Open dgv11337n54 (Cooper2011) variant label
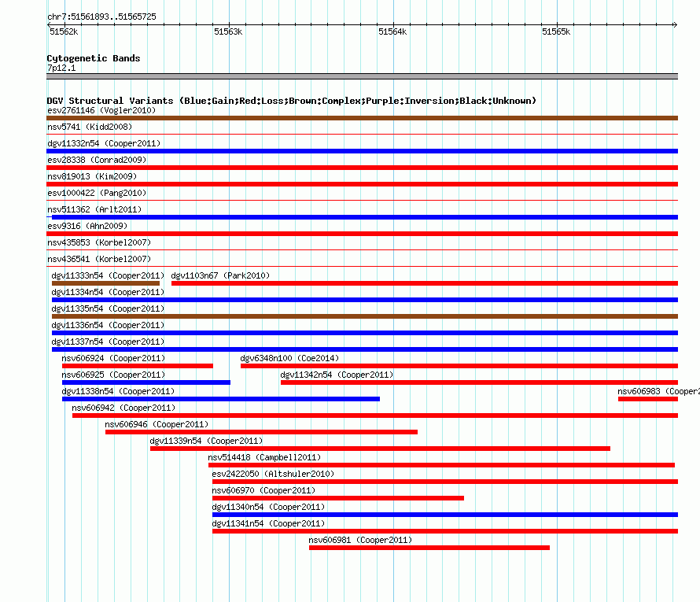 108,342
